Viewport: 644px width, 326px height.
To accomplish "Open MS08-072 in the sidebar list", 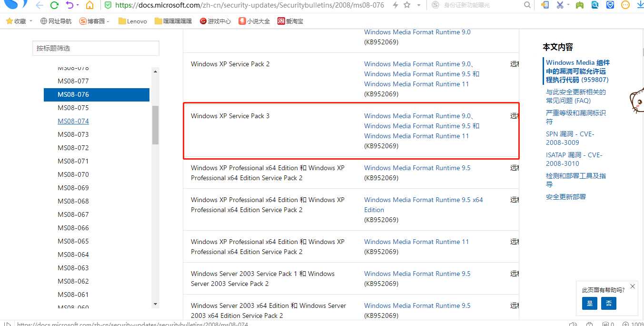I will click(x=73, y=148).
